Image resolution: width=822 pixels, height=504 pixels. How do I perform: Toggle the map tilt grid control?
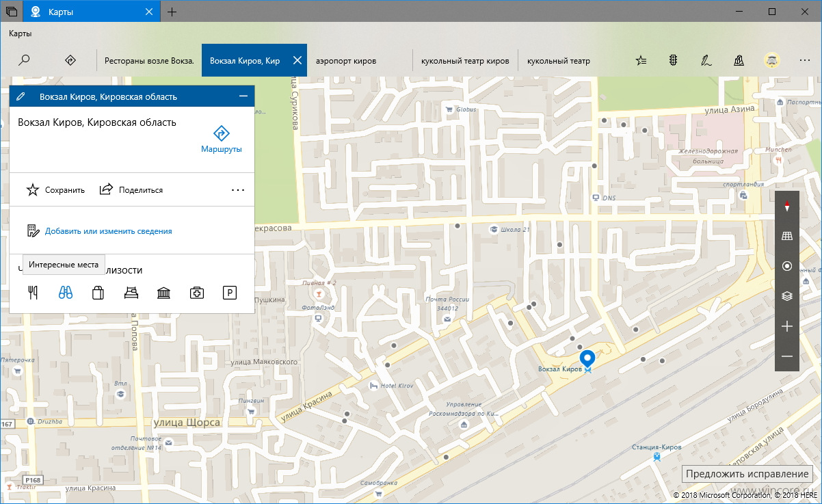787,236
